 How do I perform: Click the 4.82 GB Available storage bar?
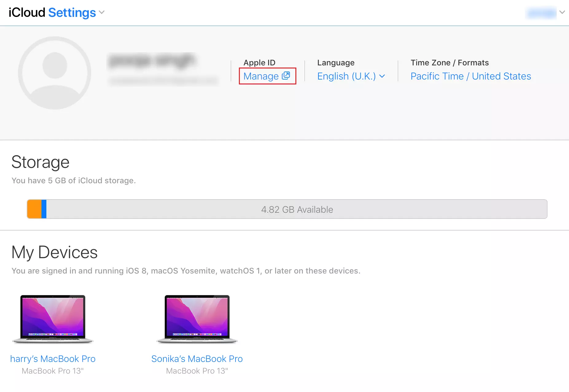pyautogui.click(x=287, y=209)
